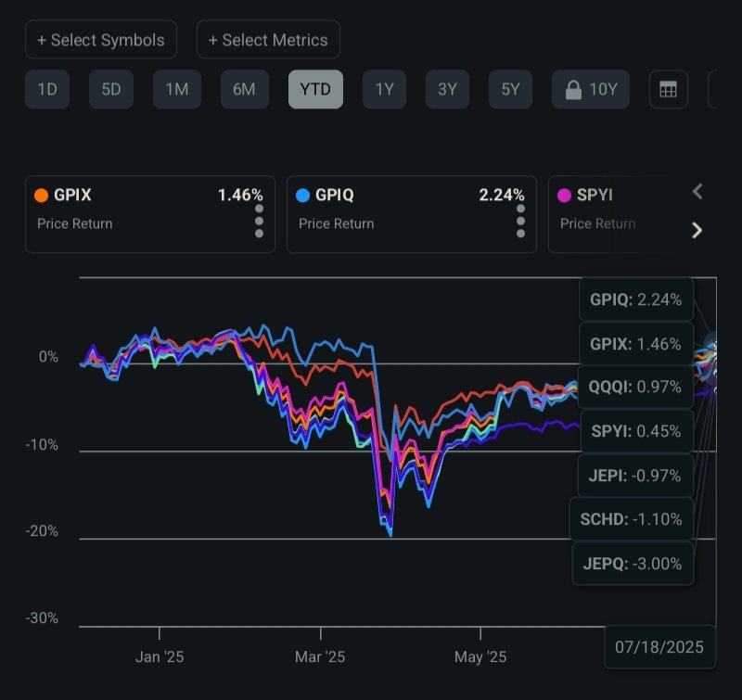Switch to the 5Y range
Screen dimensions: 742x700
(511, 89)
